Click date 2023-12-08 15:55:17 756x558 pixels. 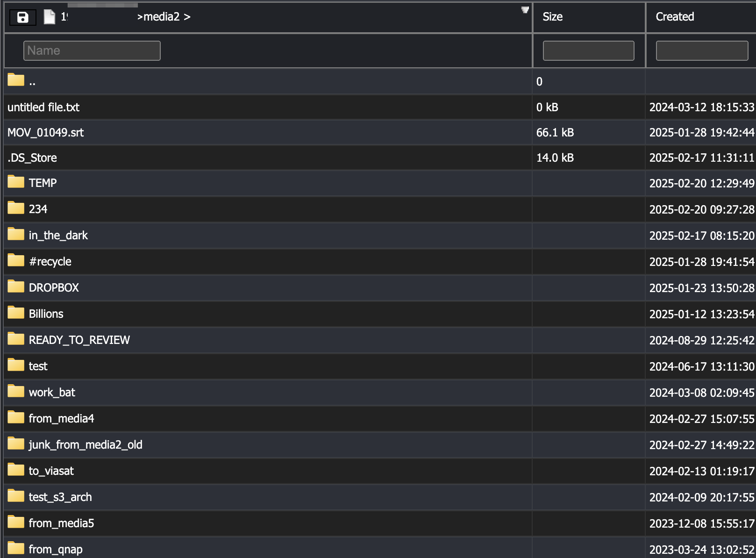pyautogui.click(x=702, y=523)
